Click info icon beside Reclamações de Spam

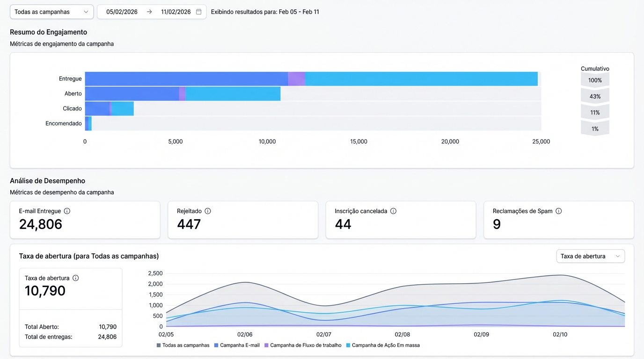tap(558, 211)
